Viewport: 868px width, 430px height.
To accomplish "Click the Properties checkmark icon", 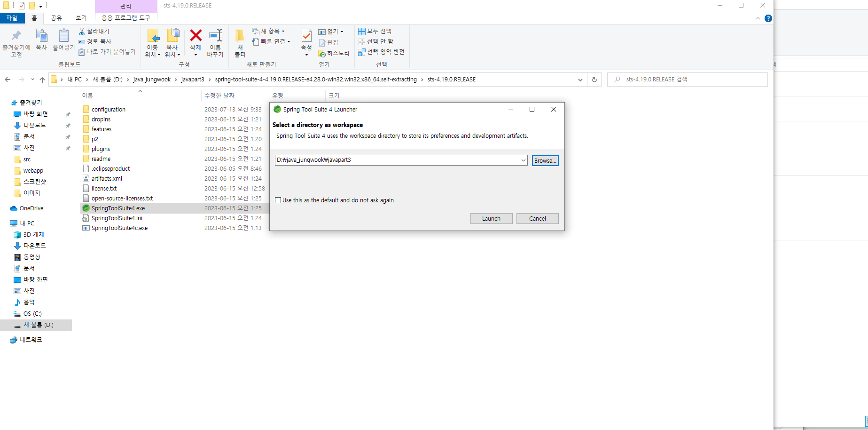I will click(x=306, y=36).
